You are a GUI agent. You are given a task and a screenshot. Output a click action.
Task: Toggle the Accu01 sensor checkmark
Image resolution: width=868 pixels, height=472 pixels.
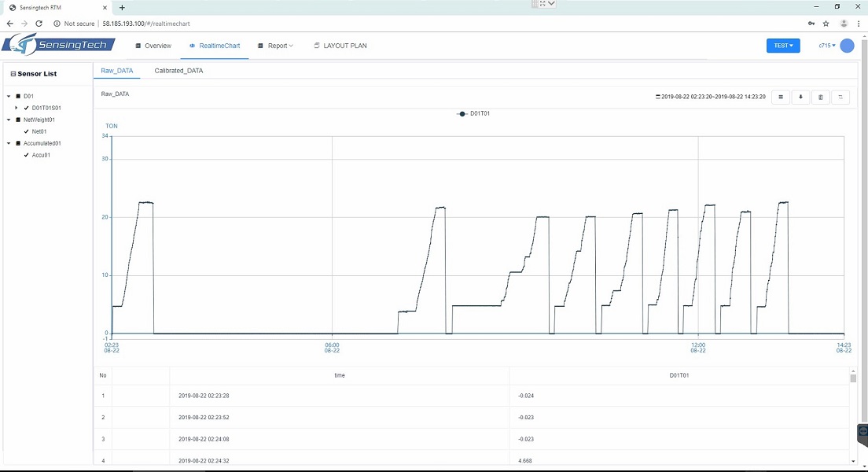coord(27,155)
